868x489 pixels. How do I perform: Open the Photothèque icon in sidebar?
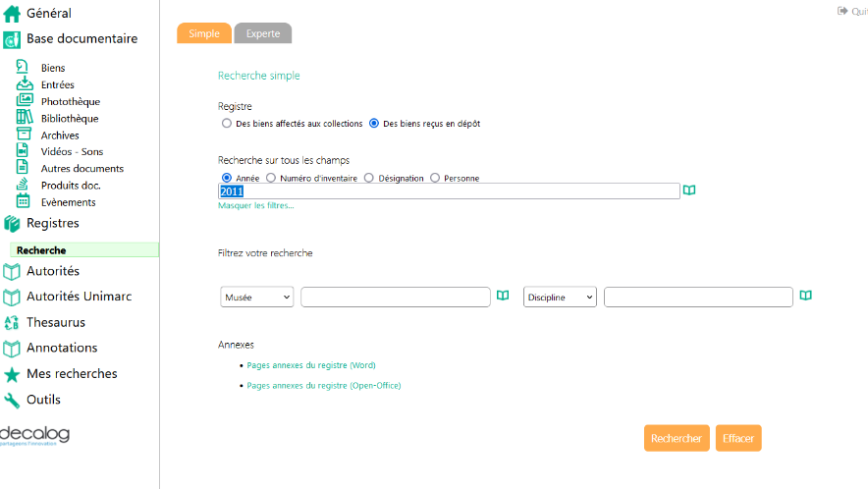pyautogui.click(x=25, y=101)
